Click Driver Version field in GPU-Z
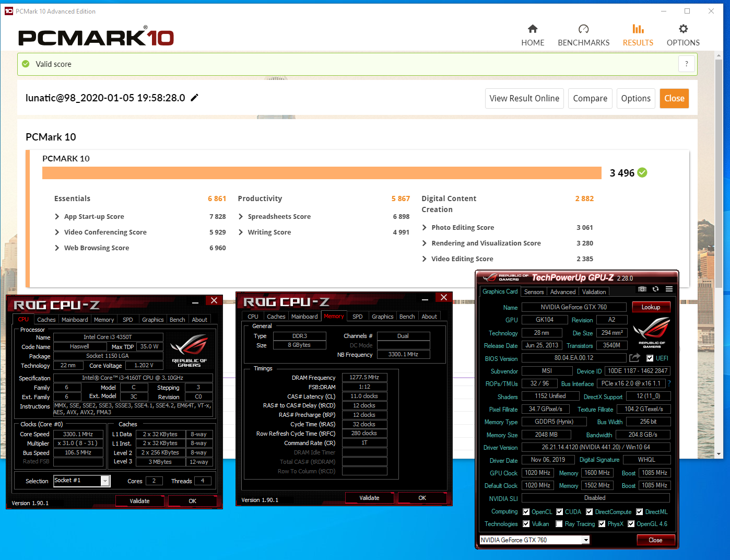 click(x=596, y=447)
